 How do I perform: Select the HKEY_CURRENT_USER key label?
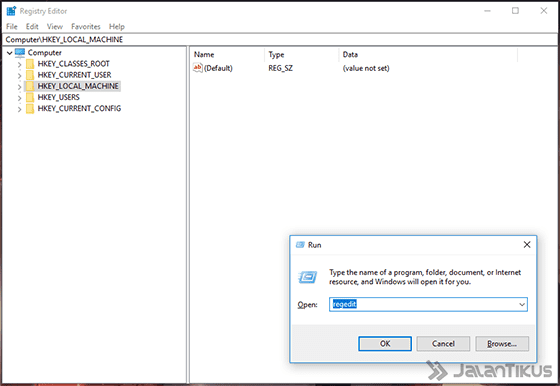pyautogui.click(x=74, y=75)
